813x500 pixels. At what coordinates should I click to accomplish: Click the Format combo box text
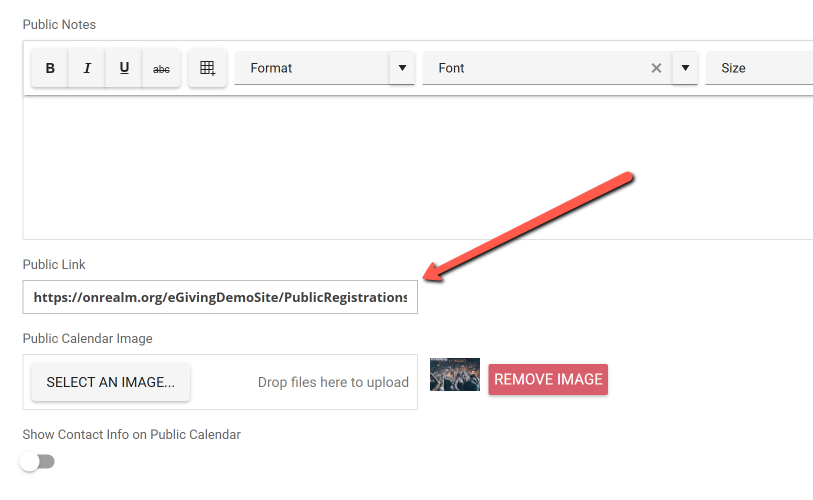pyautogui.click(x=311, y=68)
